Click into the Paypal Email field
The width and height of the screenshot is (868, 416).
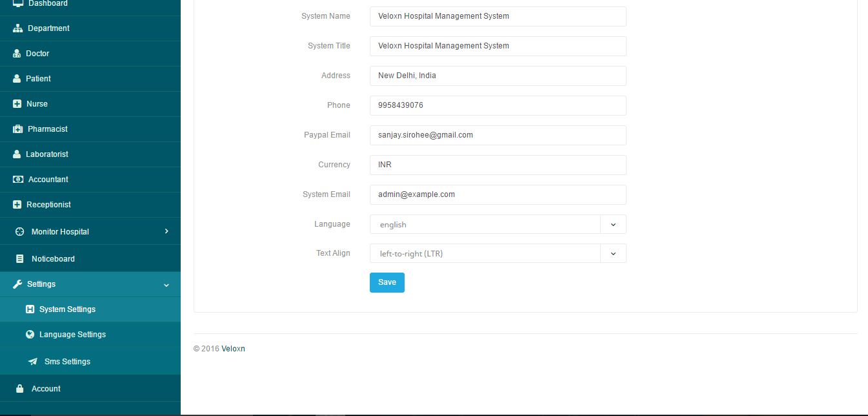498,136
